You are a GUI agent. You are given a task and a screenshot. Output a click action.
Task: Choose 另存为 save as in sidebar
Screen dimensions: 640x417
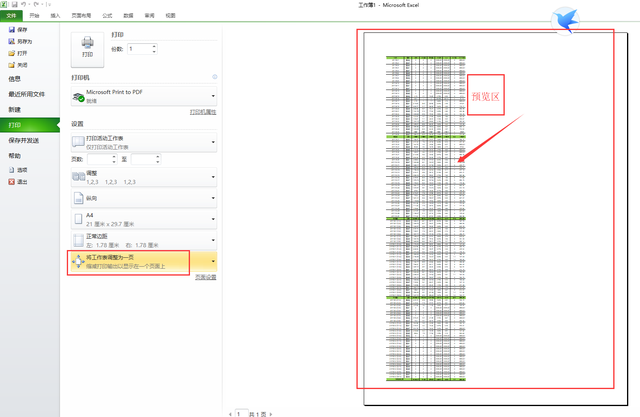tap(20, 41)
